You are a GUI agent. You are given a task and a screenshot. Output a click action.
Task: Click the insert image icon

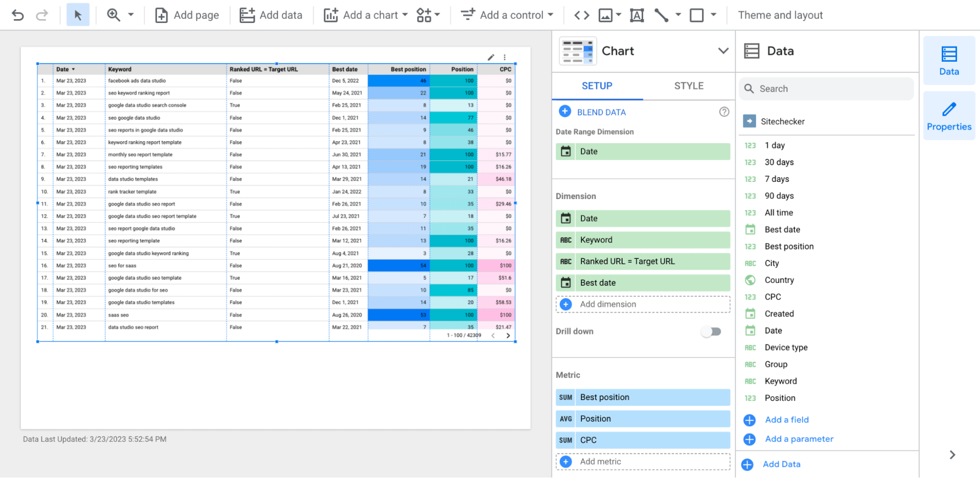point(606,15)
